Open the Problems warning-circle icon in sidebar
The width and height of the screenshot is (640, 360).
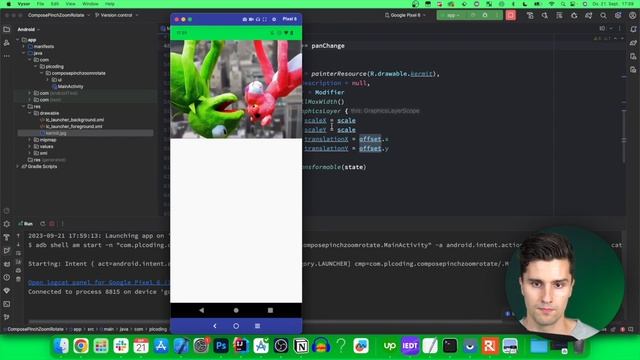coord(7,278)
